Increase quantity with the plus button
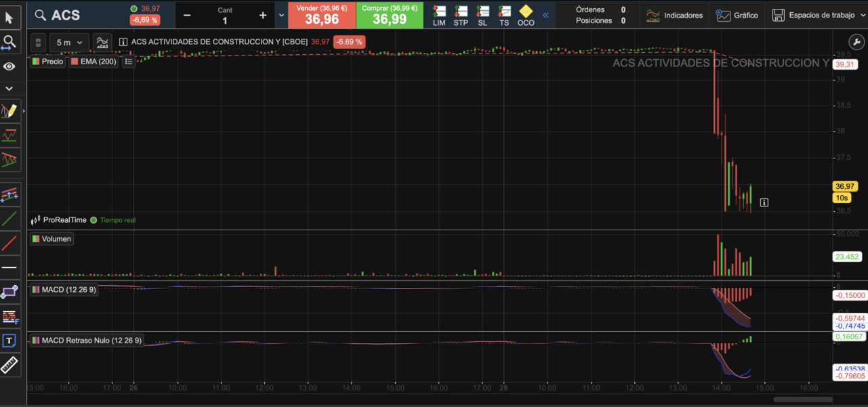The width and height of the screenshot is (868, 407). [263, 16]
